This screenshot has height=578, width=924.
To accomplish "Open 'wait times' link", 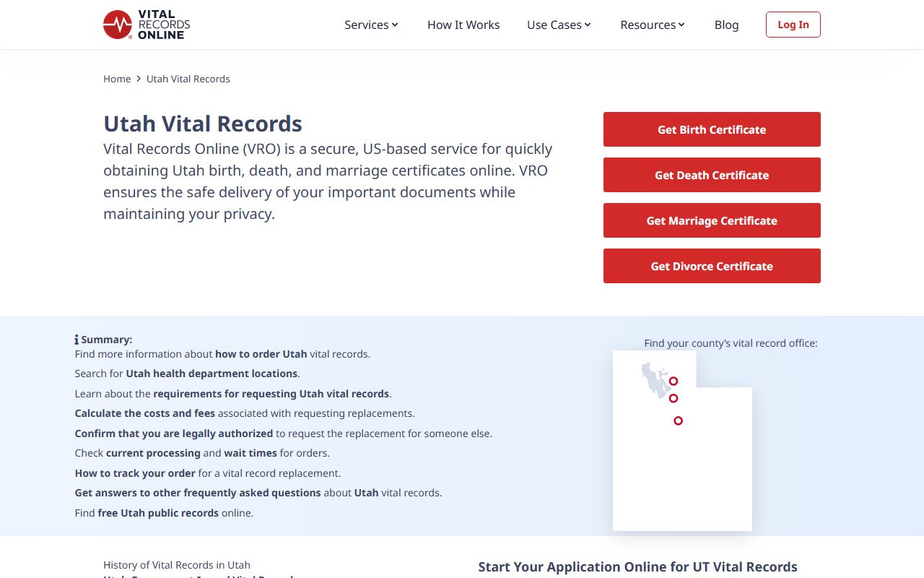I will [x=250, y=453].
